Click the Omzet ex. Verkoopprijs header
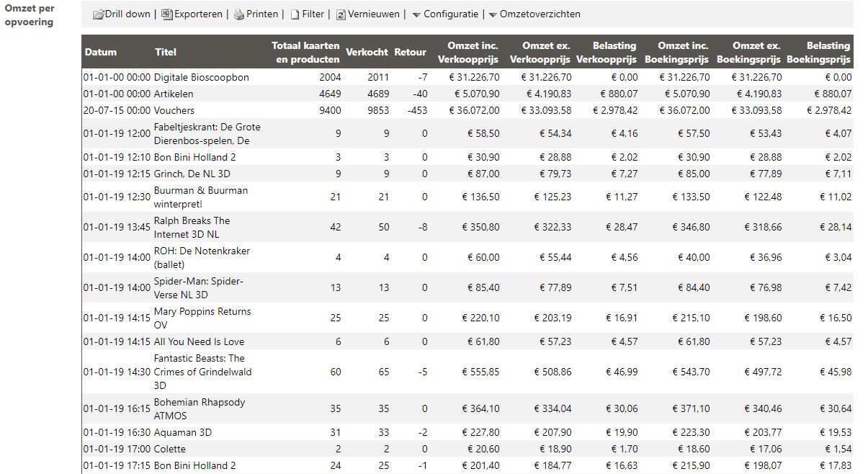 [540, 52]
